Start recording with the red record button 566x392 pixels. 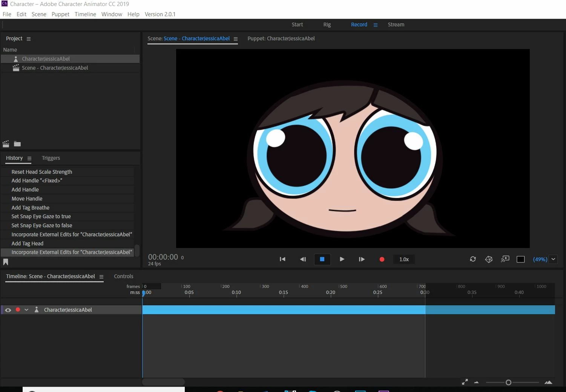click(x=382, y=259)
